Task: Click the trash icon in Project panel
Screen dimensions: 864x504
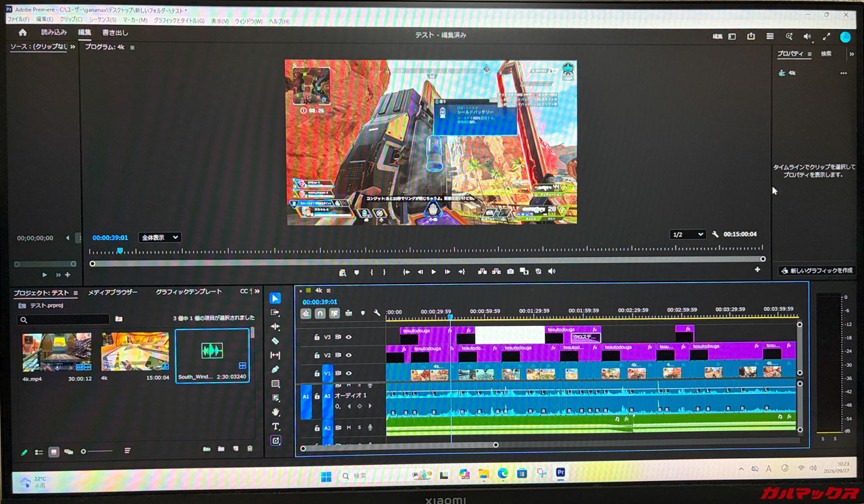Action: pyautogui.click(x=250, y=449)
